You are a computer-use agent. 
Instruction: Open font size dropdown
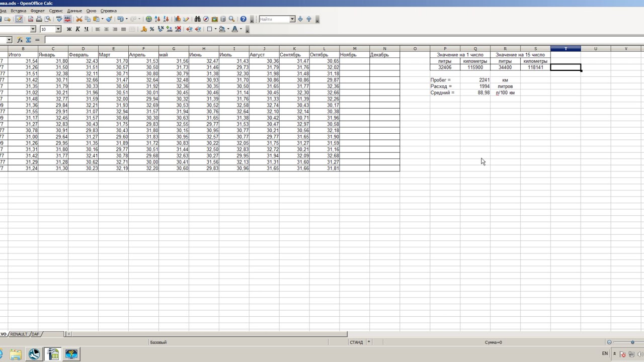[58, 29]
